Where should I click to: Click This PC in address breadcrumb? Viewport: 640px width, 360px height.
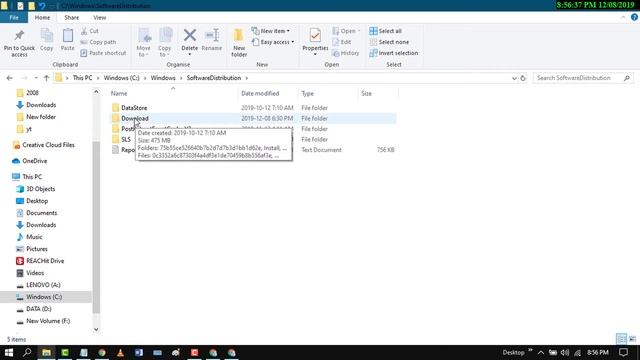82,78
